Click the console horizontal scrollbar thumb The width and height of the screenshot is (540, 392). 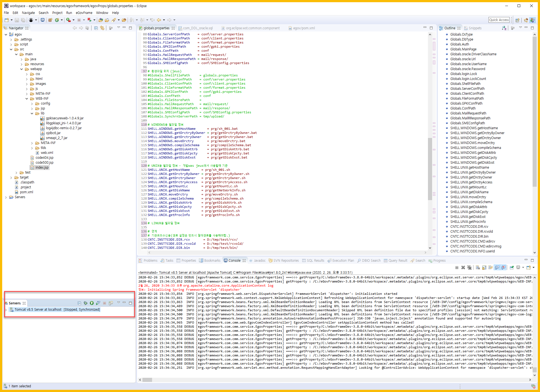pyautogui.click(x=147, y=380)
